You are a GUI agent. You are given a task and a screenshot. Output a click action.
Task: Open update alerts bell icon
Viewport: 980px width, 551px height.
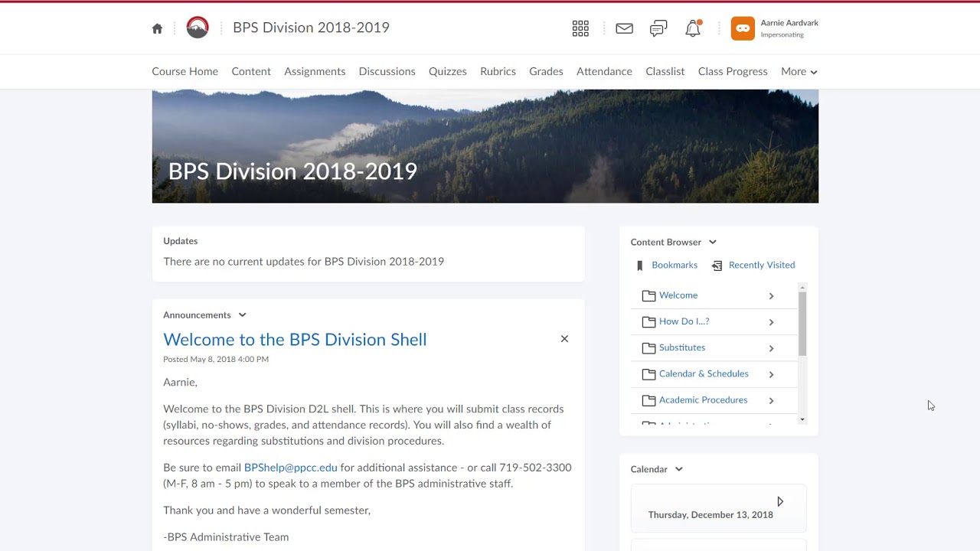pyautogui.click(x=693, y=28)
